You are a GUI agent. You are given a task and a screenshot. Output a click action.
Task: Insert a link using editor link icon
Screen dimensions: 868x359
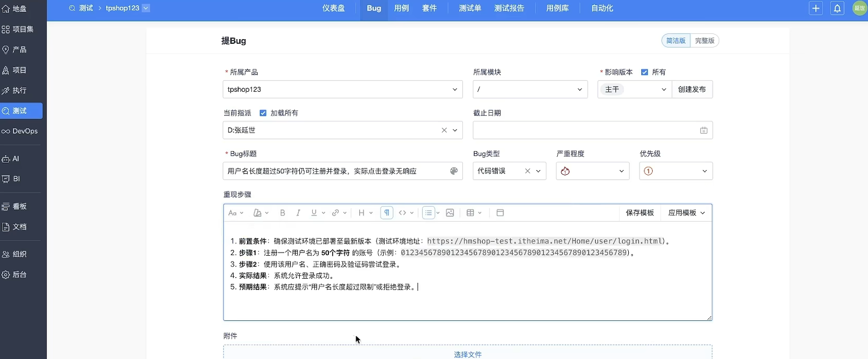click(x=336, y=213)
